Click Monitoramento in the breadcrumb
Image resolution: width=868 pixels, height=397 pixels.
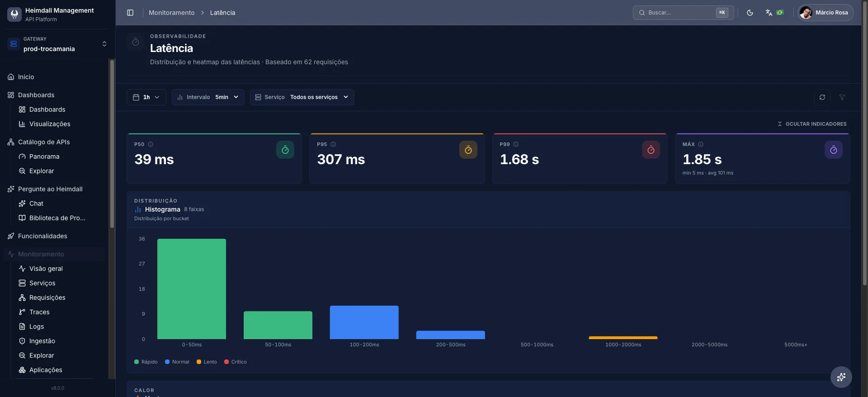click(x=171, y=13)
